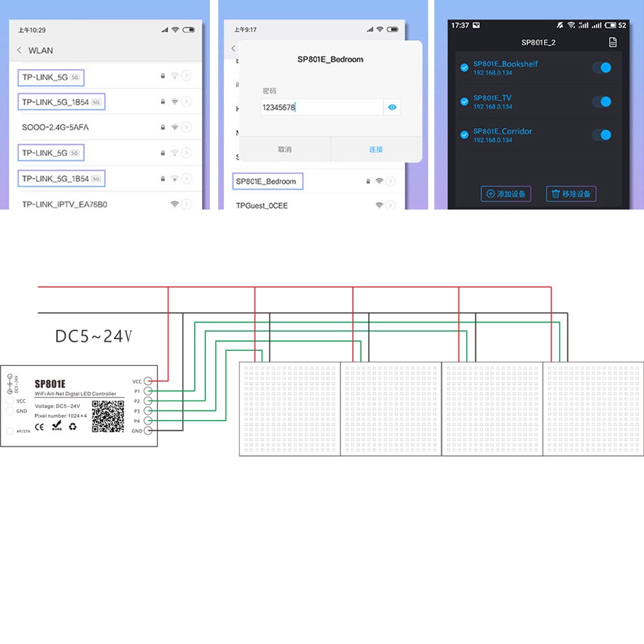Screen dimensions: 644x644
Task: Click the 添加设备 add device button
Action: [506, 194]
